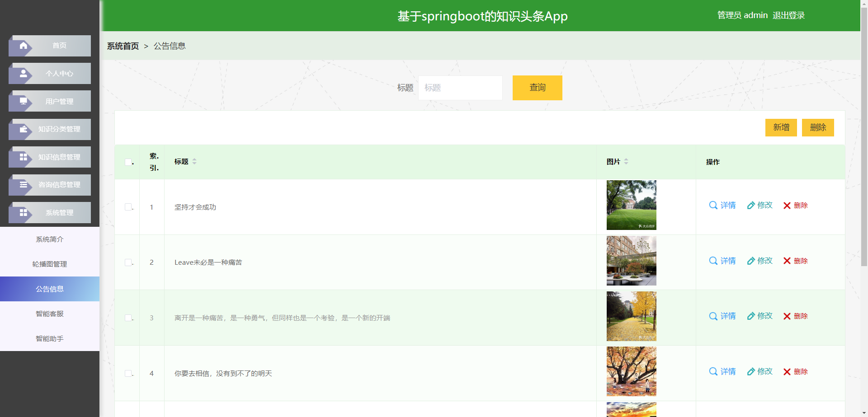This screenshot has width=868, height=417.
Task: Open 系统首页 from the breadcrumb
Action: pos(123,46)
